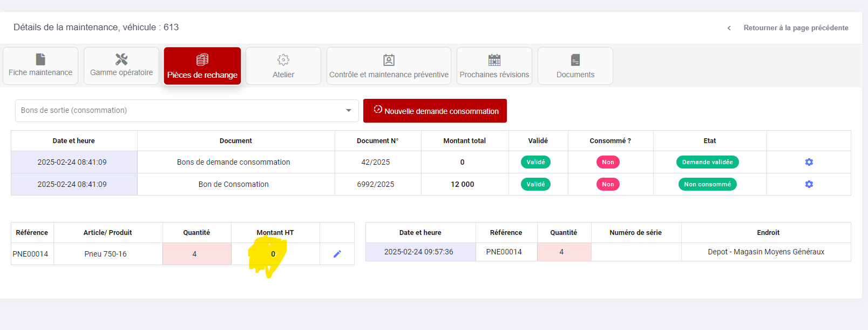Viewport: 868px width, 330px height.
Task: Open settings gear for document 42/2025
Action: (809, 162)
